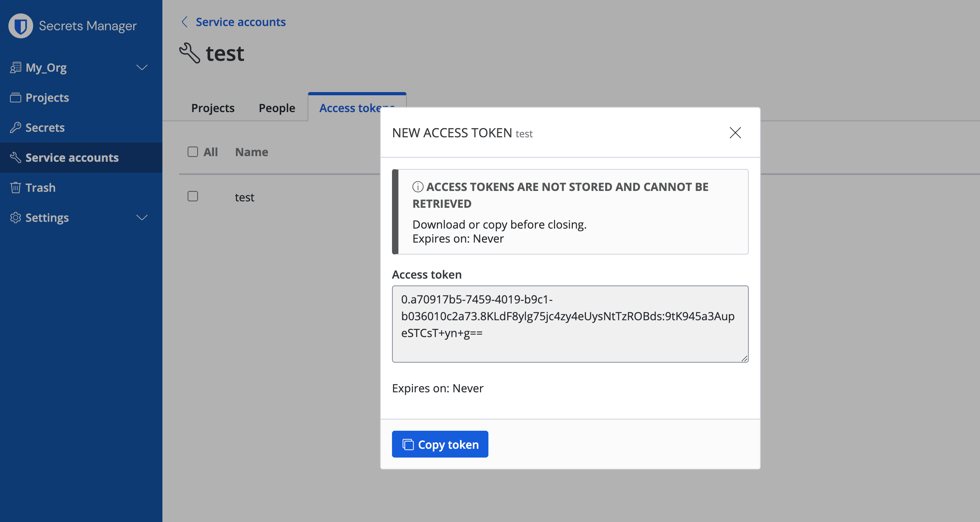980x522 pixels.
Task: Switch to the People tab
Action: pyautogui.click(x=276, y=108)
